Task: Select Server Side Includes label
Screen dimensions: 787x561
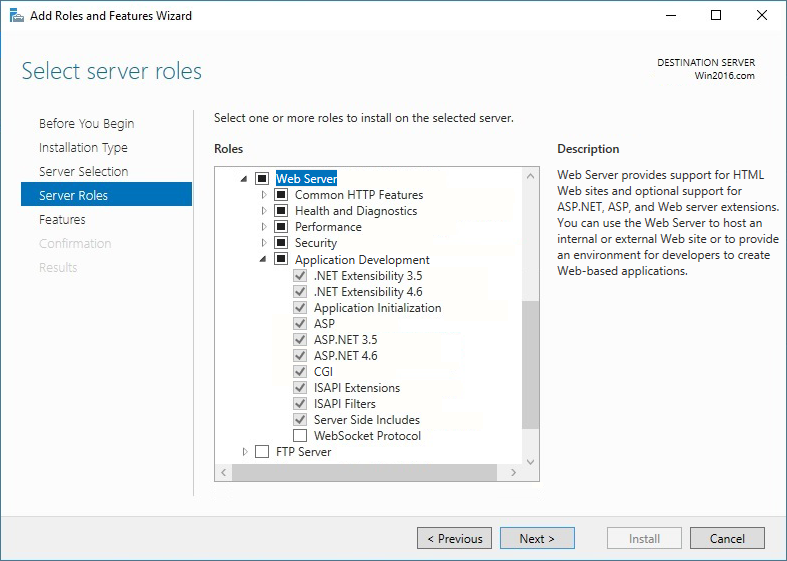Action: click(x=367, y=419)
